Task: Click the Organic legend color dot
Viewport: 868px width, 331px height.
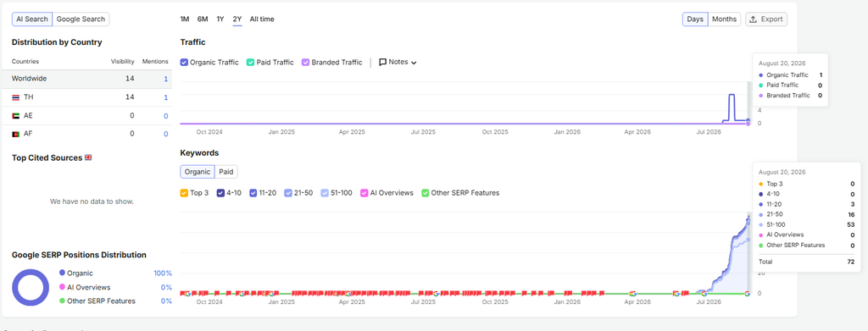Action: pos(62,273)
